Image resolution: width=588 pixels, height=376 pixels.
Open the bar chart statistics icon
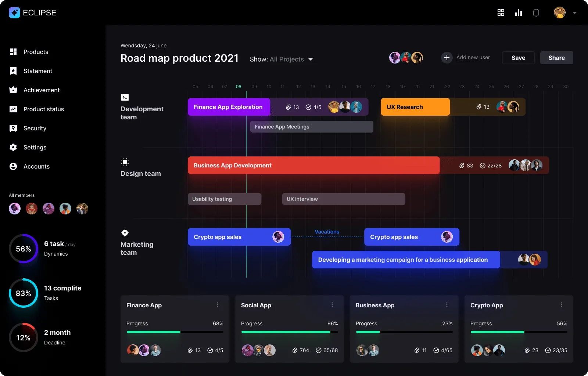pyautogui.click(x=519, y=12)
